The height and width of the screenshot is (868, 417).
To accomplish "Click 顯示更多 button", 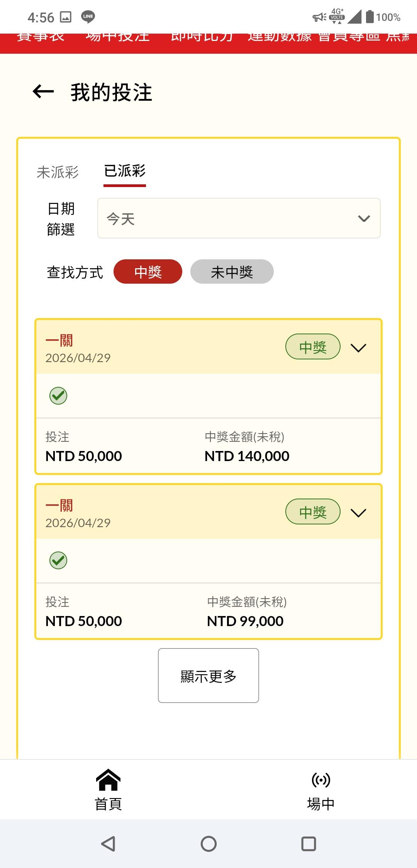I will coord(208,676).
